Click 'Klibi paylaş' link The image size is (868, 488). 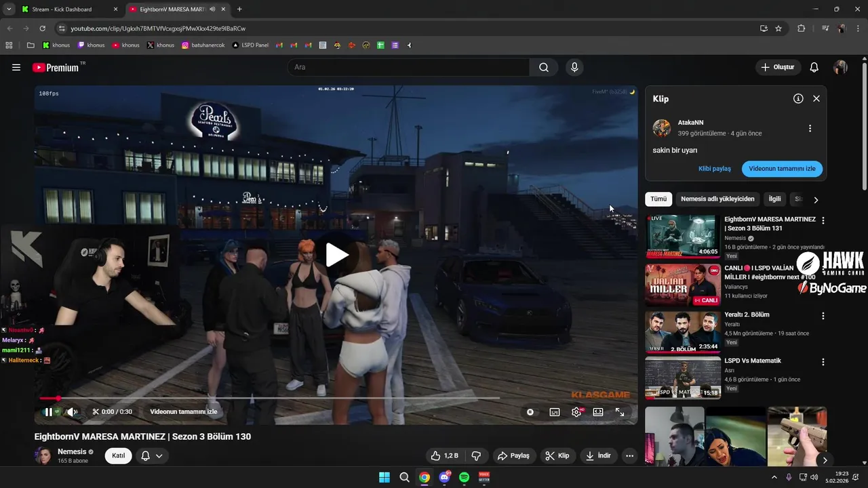coord(715,169)
